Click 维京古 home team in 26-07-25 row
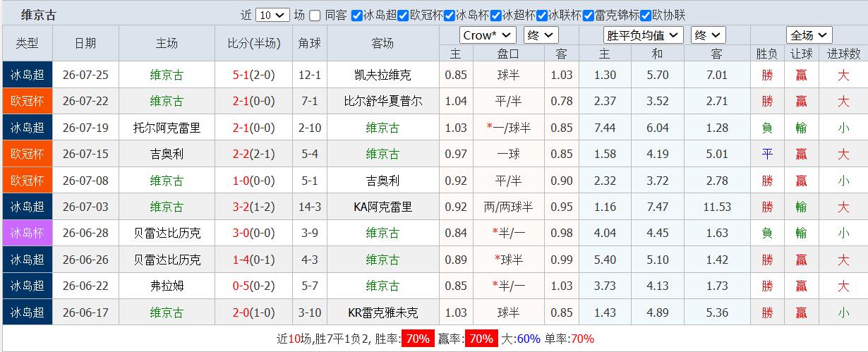Viewport: 868px width, 352px height. [167, 75]
